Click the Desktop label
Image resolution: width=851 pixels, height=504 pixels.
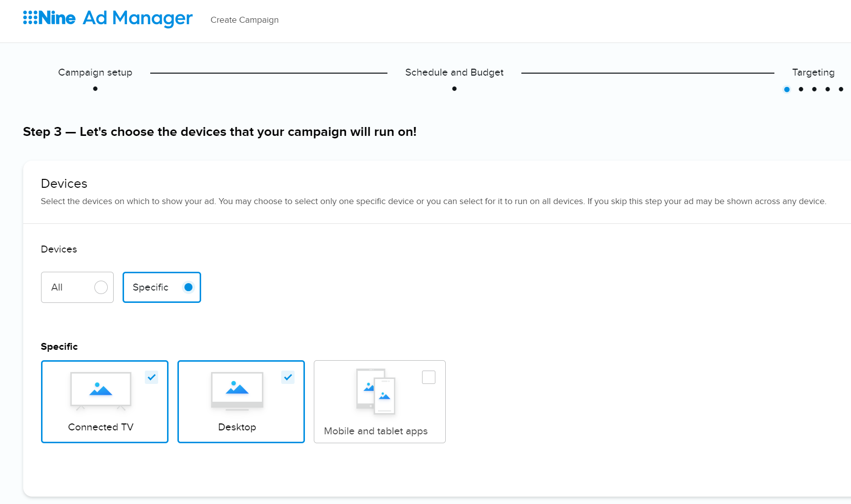[x=237, y=427]
